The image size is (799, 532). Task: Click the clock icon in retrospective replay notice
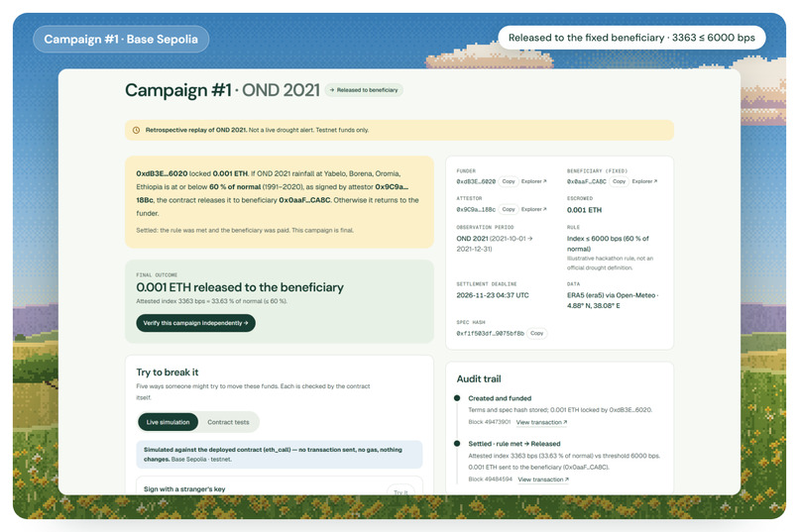(x=136, y=131)
